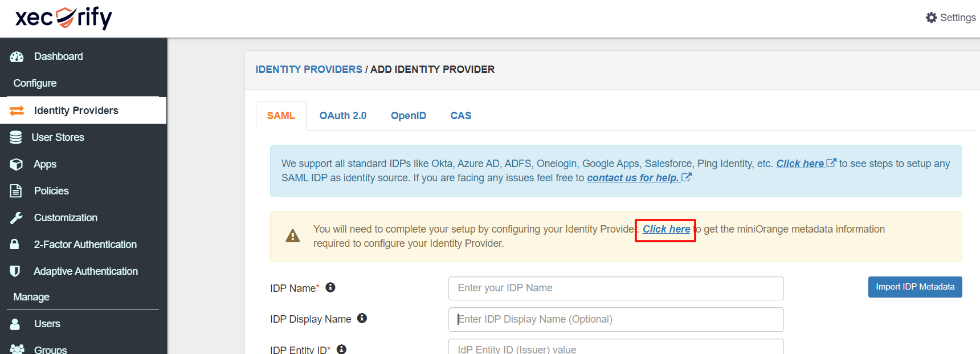Open Settings via the gear icon
This screenshot has width=980, height=354.
[931, 18]
